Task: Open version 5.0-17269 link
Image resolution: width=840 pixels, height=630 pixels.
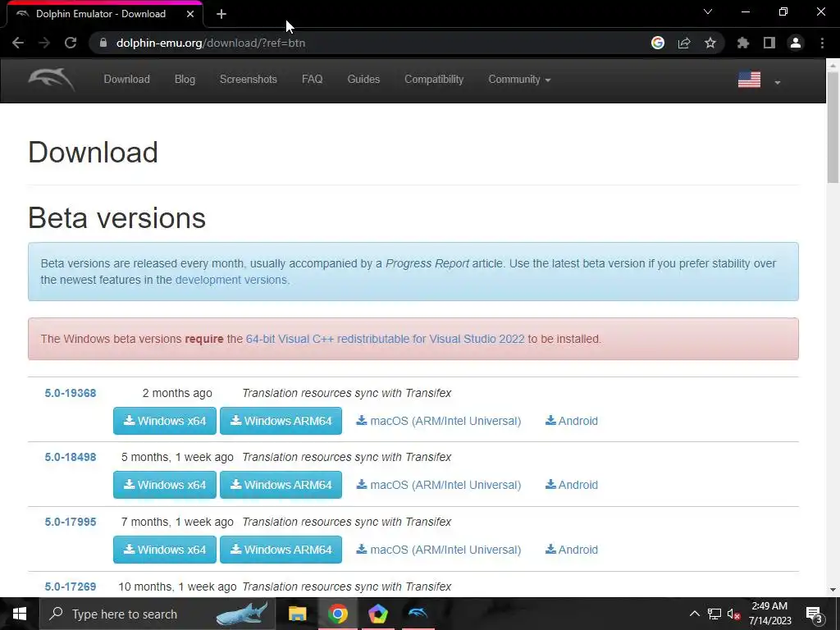Action: (71, 587)
